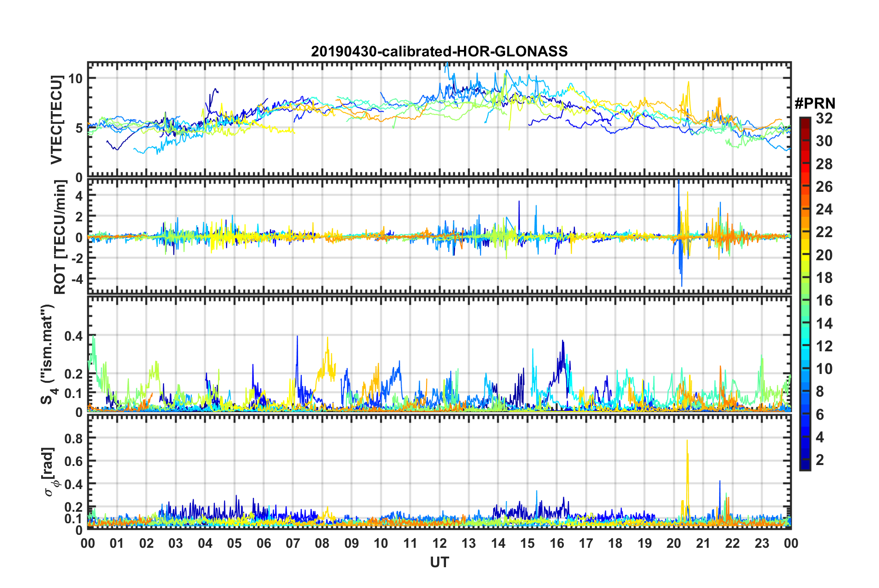Select the ROT [TECU/min] y-axis label

point(60,237)
